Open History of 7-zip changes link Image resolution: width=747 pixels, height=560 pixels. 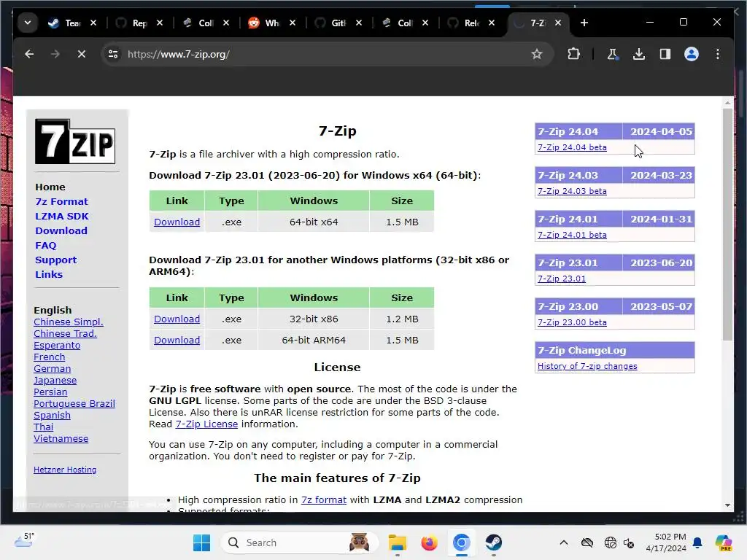tap(587, 366)
